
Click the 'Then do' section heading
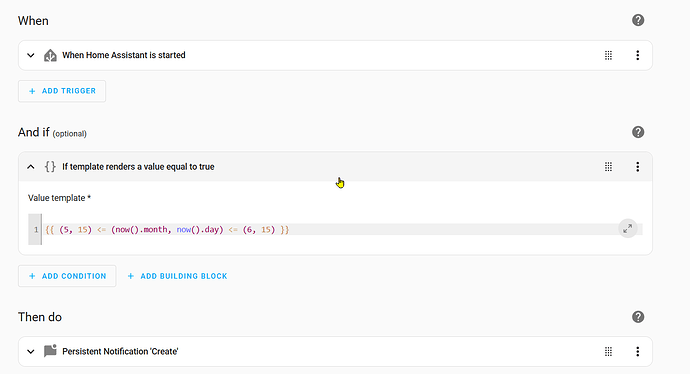click(40, 317)
